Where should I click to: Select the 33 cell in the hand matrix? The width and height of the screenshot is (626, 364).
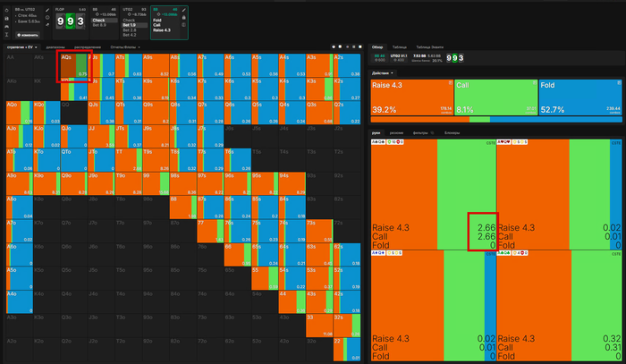pyautogui.click(x=319, y=326)
